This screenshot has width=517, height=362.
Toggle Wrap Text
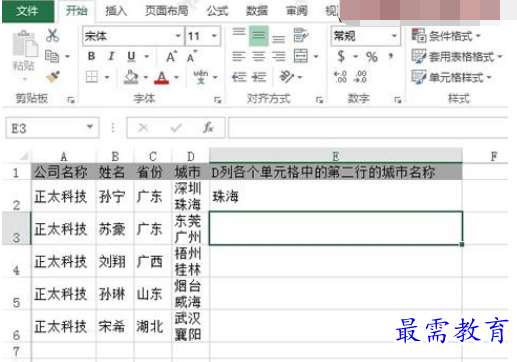click(301, 35)
